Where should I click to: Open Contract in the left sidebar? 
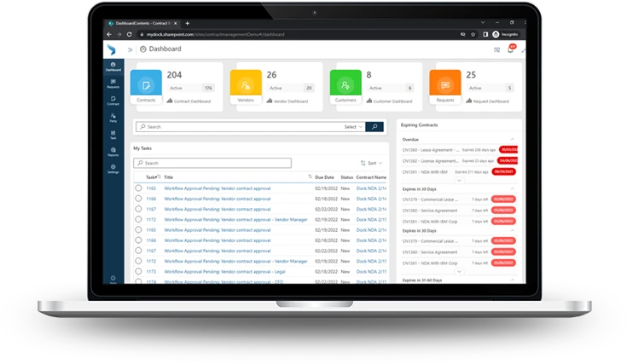point(113,101)
